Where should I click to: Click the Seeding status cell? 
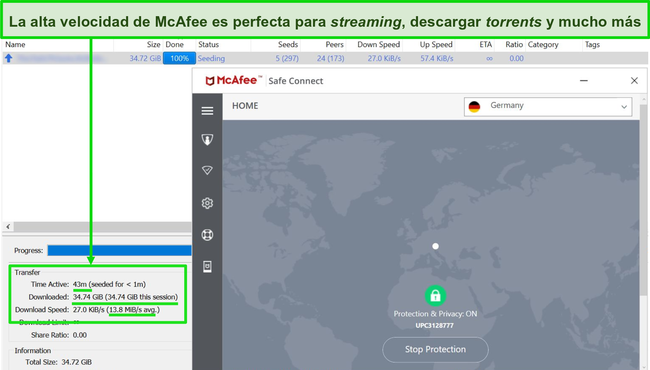(211, 58)
